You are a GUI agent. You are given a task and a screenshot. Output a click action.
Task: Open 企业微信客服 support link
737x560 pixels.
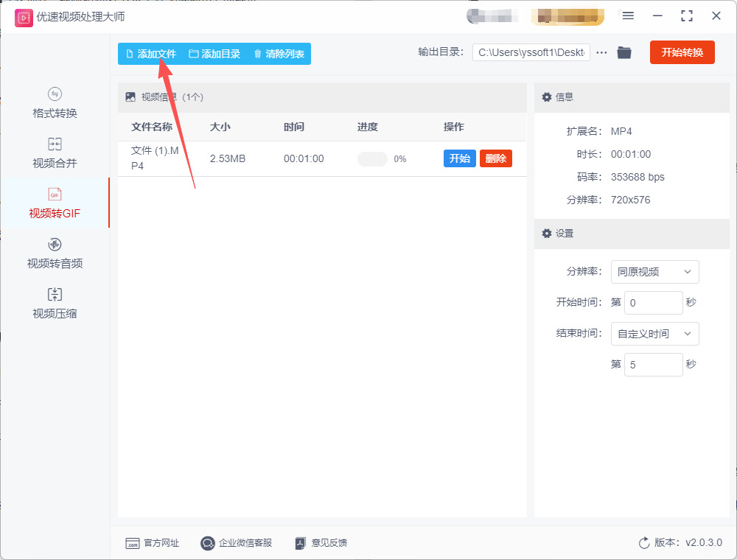tap(236, 543)
